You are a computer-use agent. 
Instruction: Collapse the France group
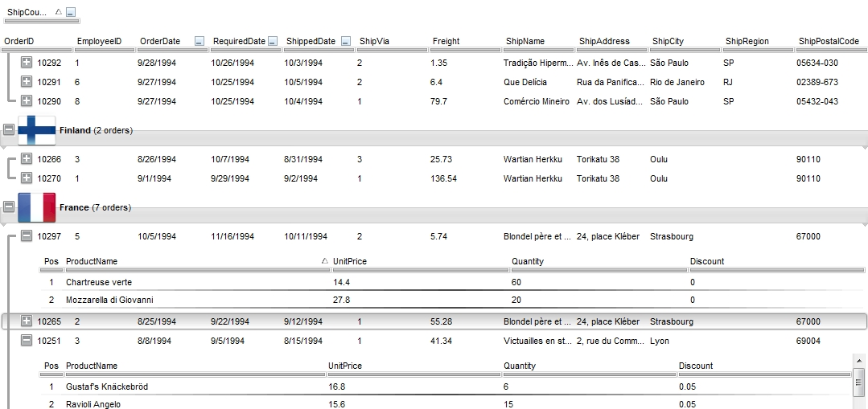(x=9, y=207)
